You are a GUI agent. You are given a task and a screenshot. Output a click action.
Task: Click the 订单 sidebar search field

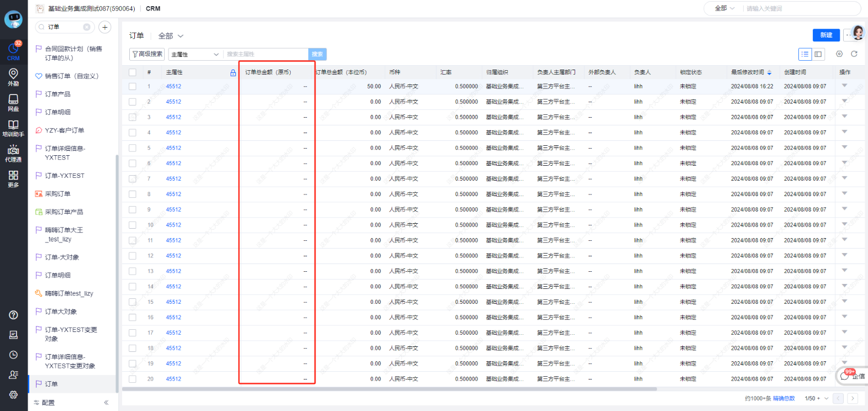64,27
